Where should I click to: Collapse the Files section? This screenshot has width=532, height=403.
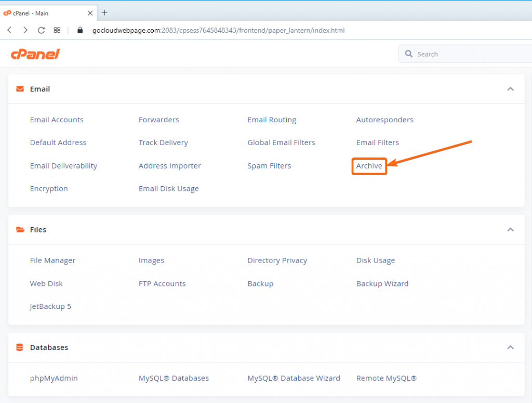tap(510, 229)
